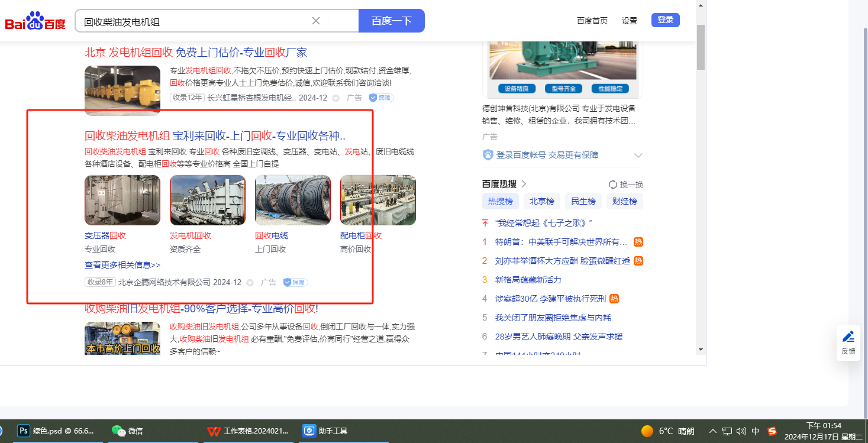The image size is (868, 443).
Task: Expand the 登录百度帐号 panel chevron
Action: [638, 156]
